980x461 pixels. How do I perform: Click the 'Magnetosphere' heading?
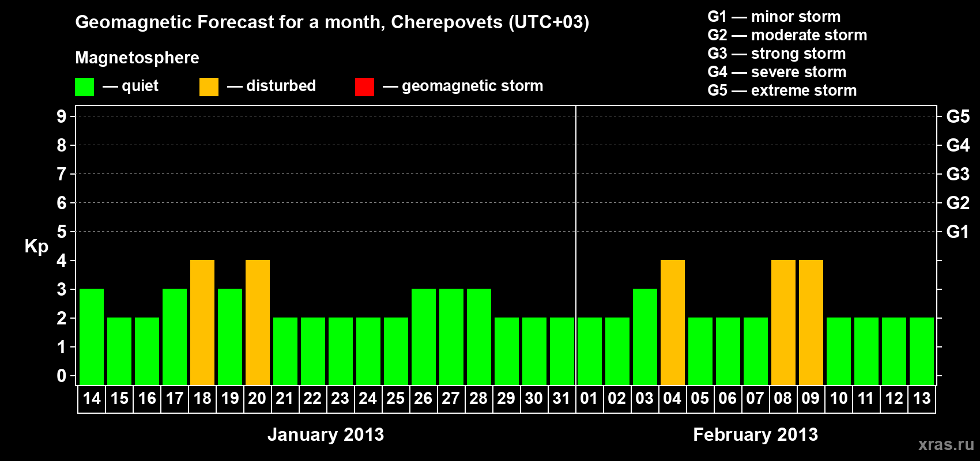(x=137, y=58)
